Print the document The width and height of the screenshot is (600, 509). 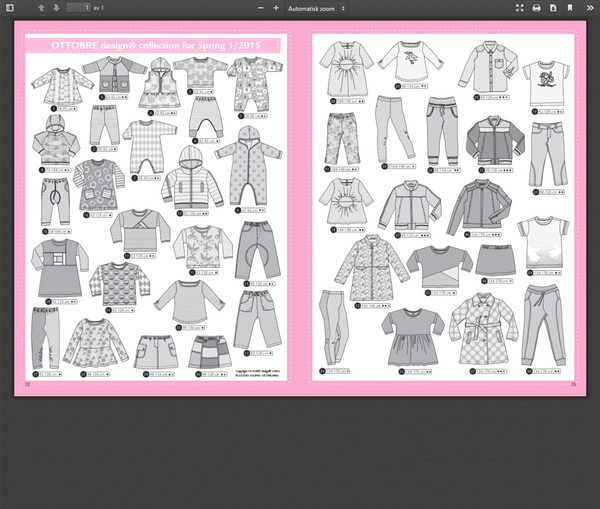(536, 8)
